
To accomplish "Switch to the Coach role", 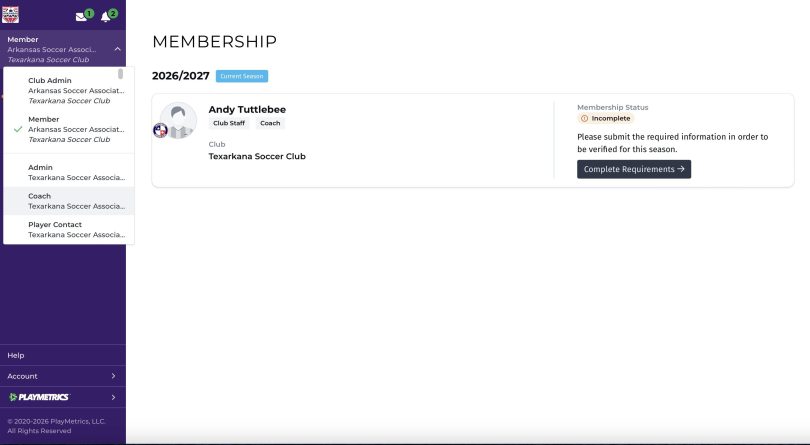I will click(69, 201).
